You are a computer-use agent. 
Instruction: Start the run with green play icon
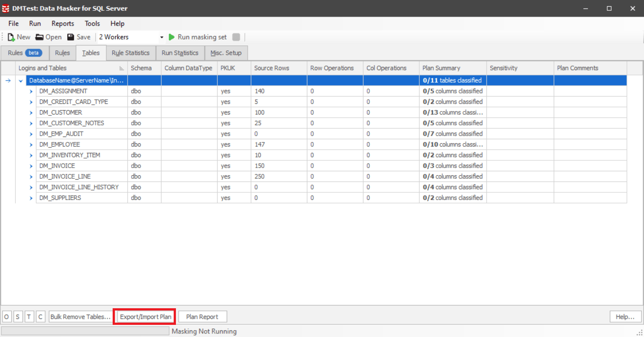(x=171, y=37)
